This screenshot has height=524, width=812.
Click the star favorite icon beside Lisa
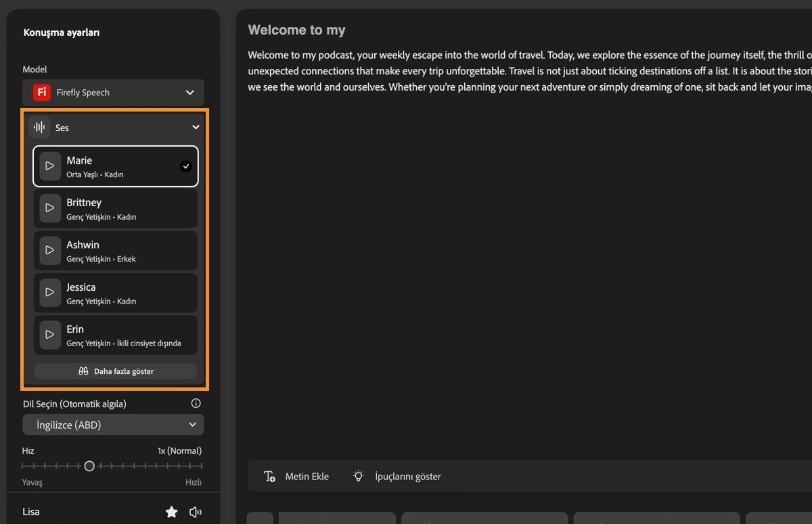pyautogui.click(x=172, y=513)
